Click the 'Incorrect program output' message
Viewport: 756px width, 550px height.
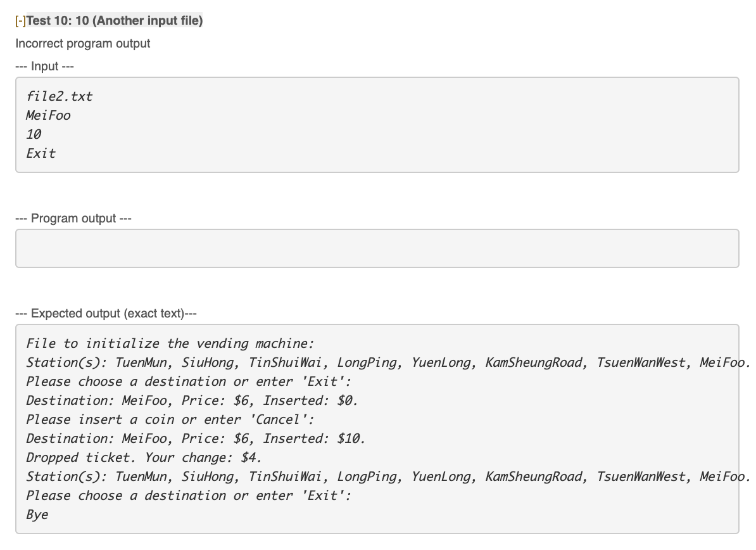[x=83, y=44]
